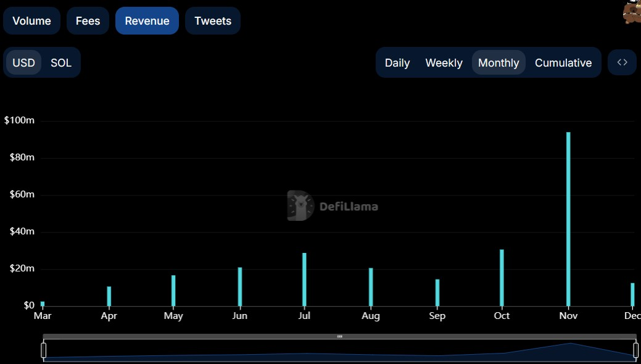Open the Fees tab
Viewport: 641px width, 364px height.
88,21
